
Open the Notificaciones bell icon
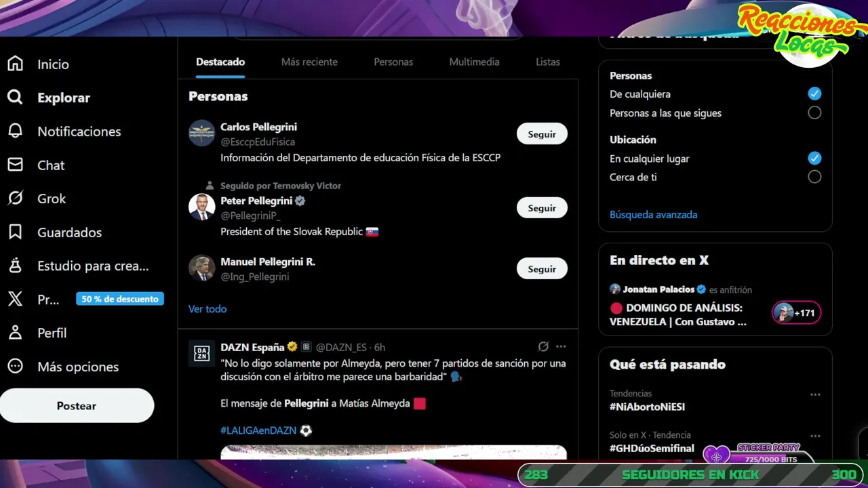point(15,131)
